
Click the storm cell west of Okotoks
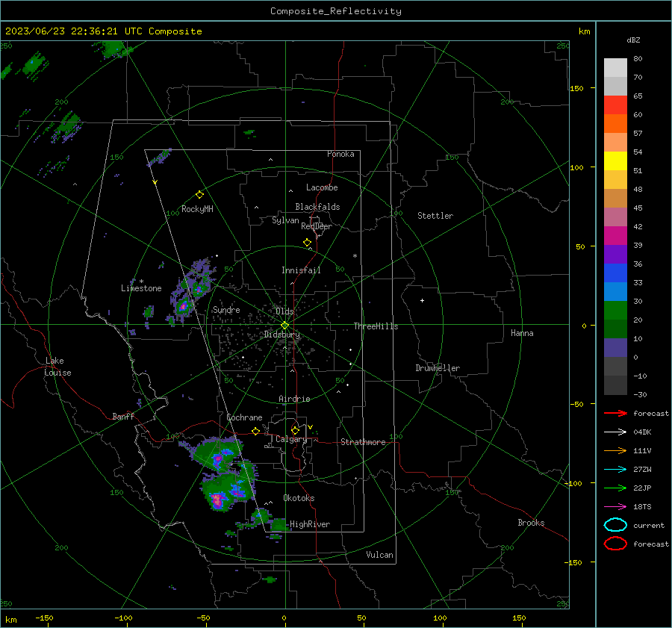point(228,491)
